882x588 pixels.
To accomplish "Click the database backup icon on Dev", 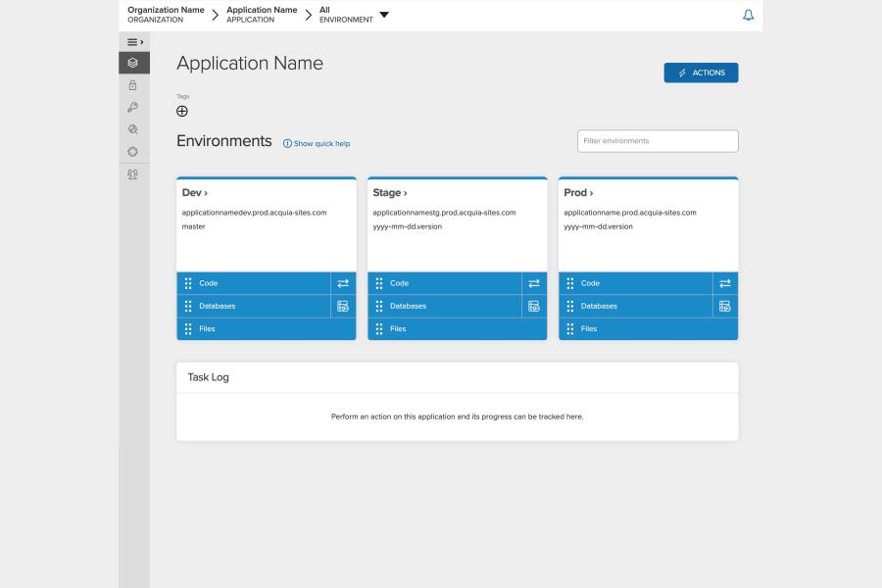I will [343, 306].
